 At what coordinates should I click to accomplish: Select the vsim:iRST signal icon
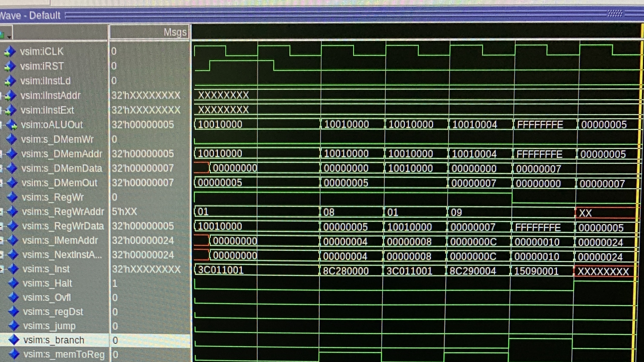[10, 66]
